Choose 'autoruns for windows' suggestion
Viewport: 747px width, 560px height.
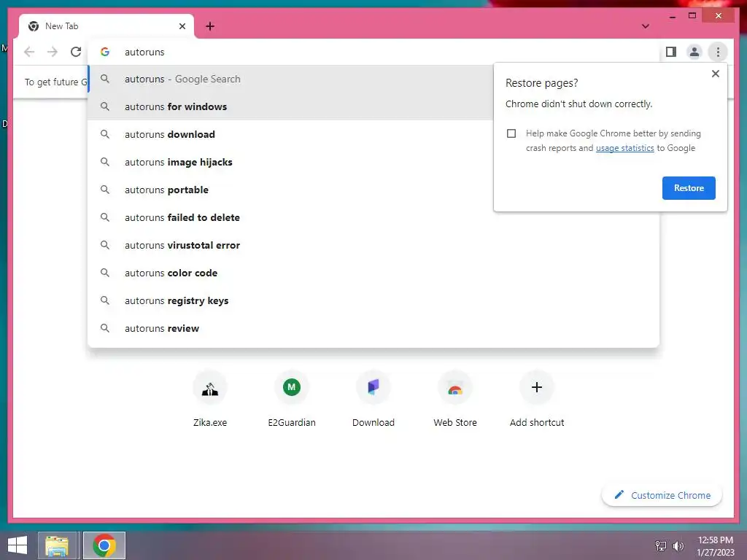(290, 106)
